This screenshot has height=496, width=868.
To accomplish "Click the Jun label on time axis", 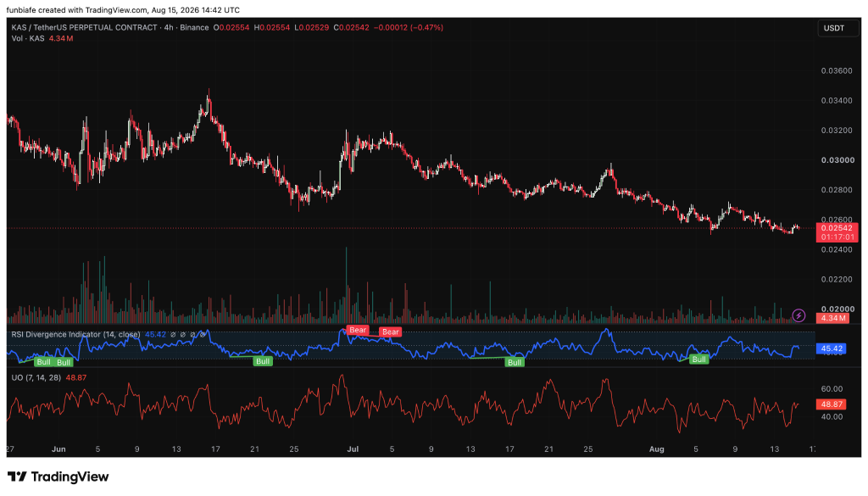I will [58, 449].
